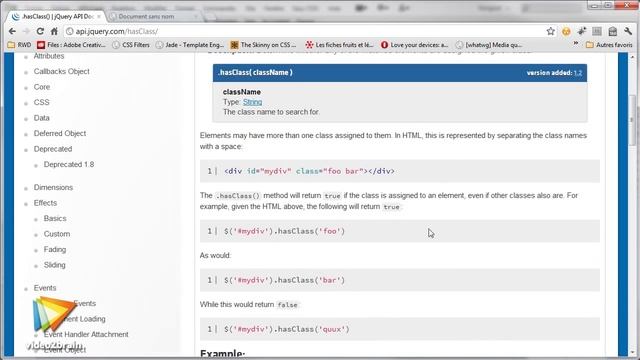The width and height of the screenshot is (640, 360).
Task: Click the yellow smiley extension icon
Action: (x=566, y=31)
